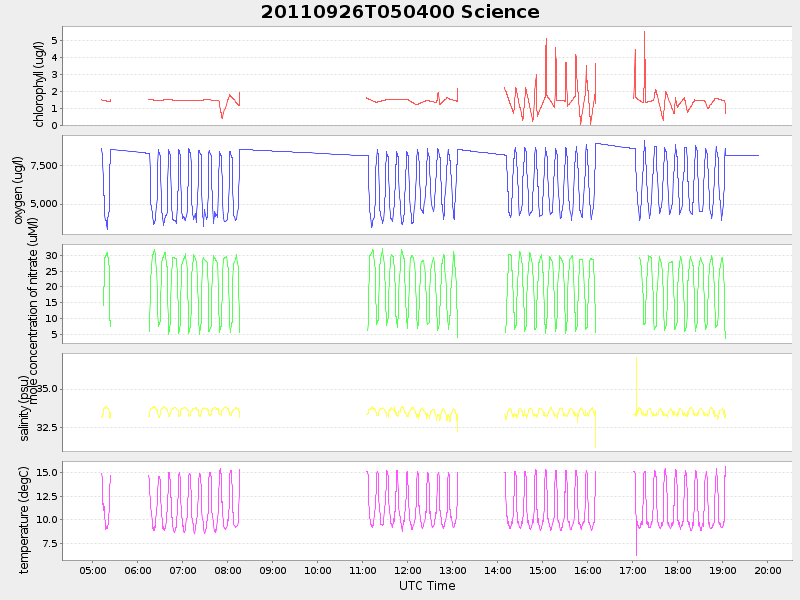Click the 'mole concentration of nitrate (uM/l)' label
Viewport: 800px width, 600px height.
pos(33,311)
